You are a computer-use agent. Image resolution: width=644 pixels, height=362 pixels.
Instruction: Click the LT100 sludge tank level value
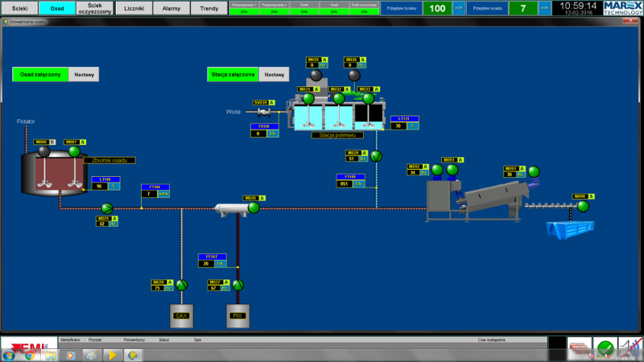point(100,186)
